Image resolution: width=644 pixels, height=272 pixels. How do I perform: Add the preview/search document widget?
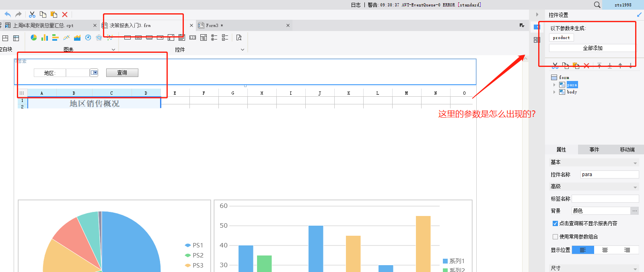click(239, 37)
